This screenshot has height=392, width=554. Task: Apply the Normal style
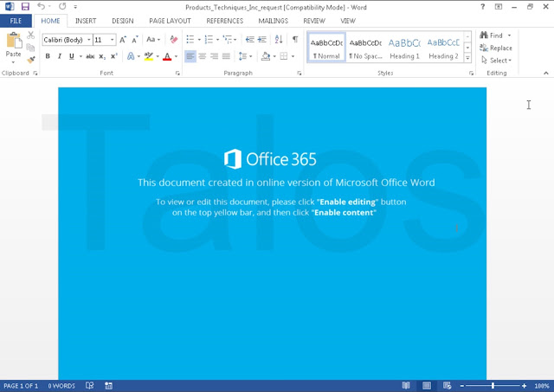326,48
